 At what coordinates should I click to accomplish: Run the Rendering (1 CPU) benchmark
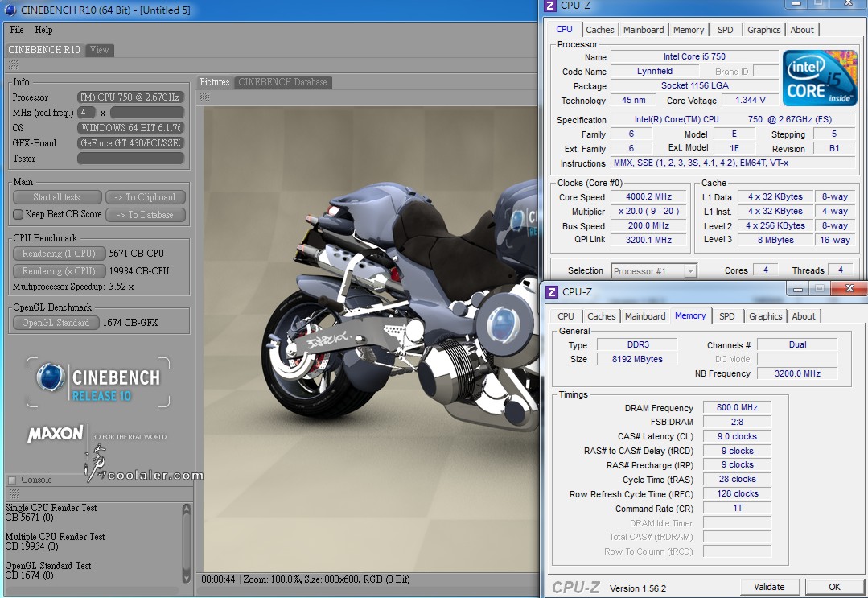coord(59,254)
